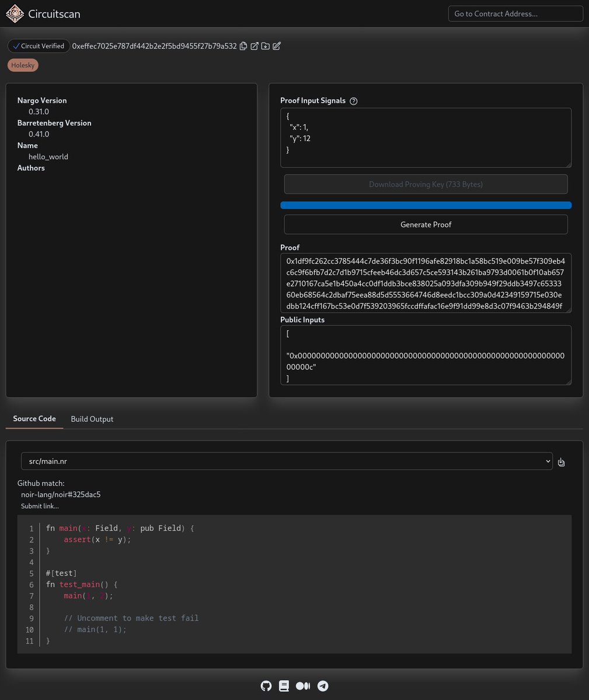Screen dimensions: 589x700
Task: Click the Circuitscan title text
Action: coord(54,13)
